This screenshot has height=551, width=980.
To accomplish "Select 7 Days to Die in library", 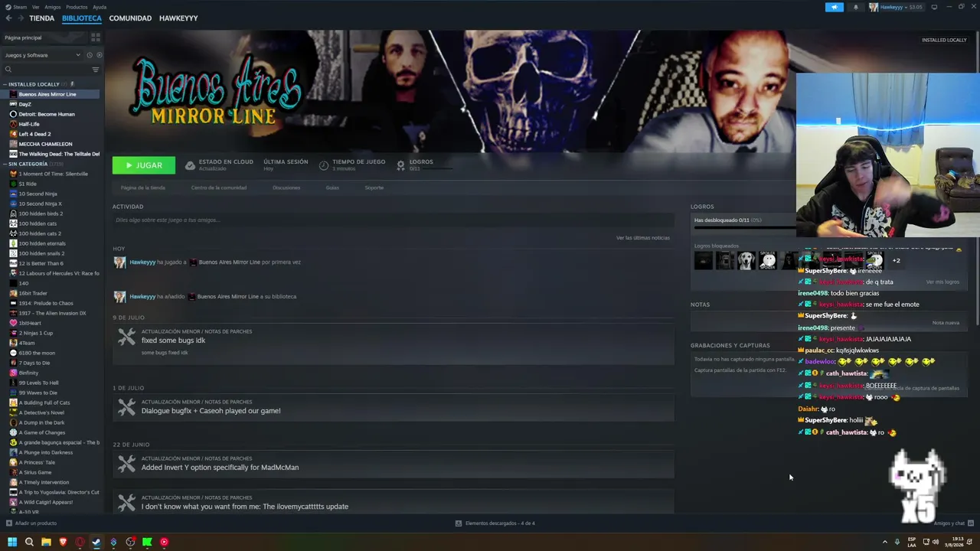I will [x=34, y=363].
